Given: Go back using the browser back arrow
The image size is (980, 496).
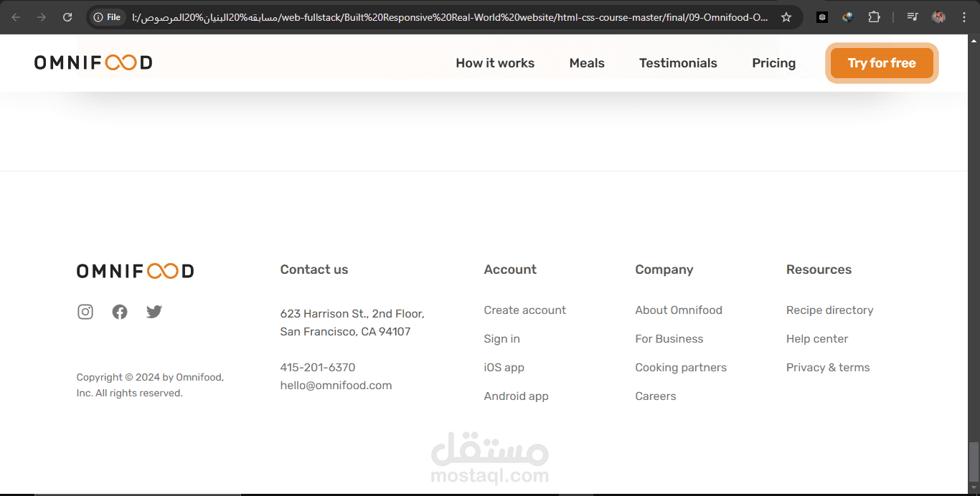Looking at the screenshot, I should click(16, 17).
